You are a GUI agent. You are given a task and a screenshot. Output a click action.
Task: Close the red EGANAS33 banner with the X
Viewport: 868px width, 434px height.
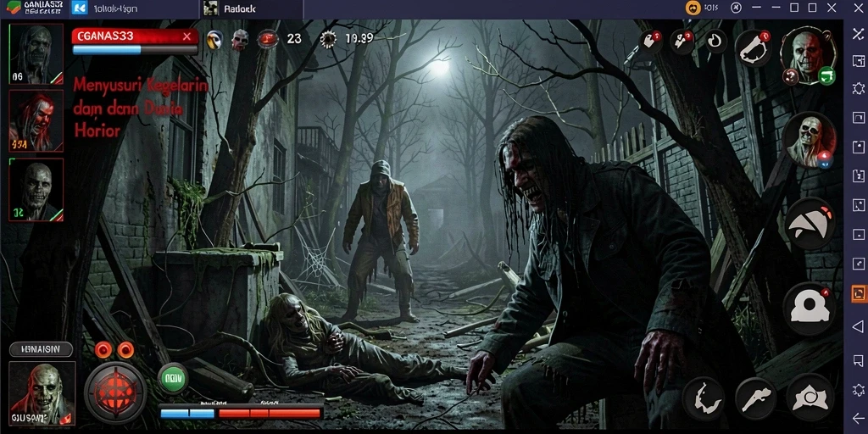coord(186,36)
